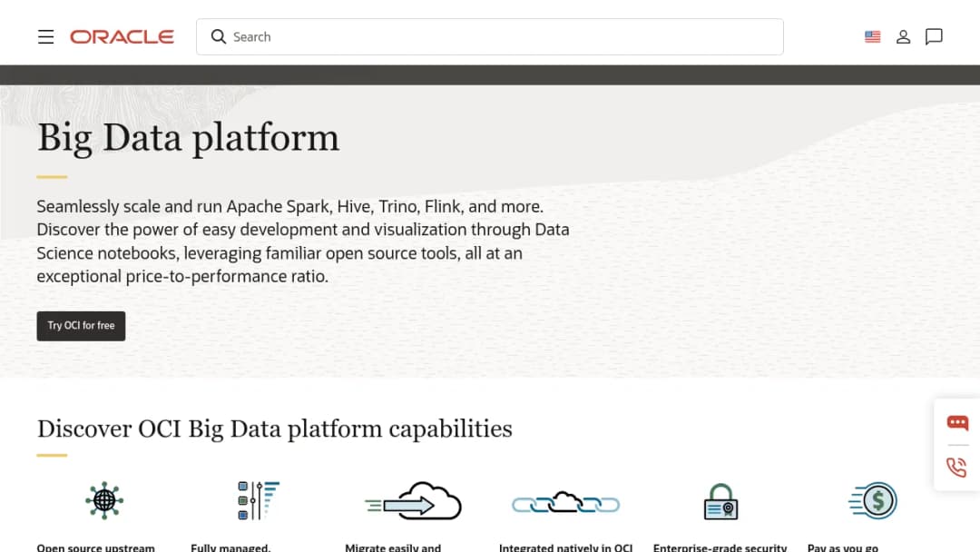Click the Try OCI for free button
Image resolution: width=980 pixels, height=552 pixels.
pyautogui.click(x=81, y=326)
